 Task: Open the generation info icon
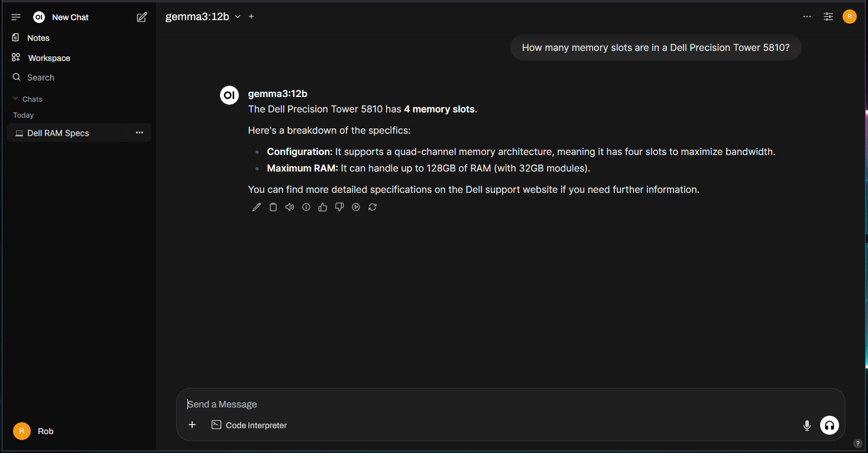[306, 207]
